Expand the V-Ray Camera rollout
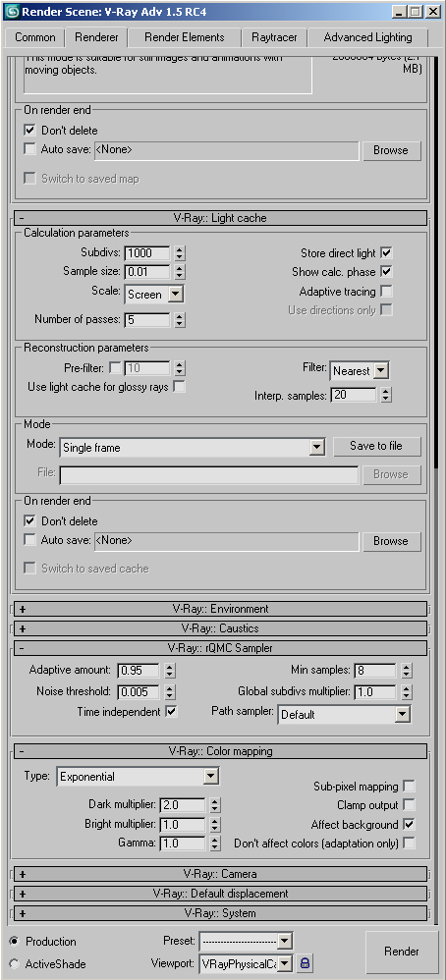The width and height of the screenshot is (446, 980). click(x=221, y=874)
